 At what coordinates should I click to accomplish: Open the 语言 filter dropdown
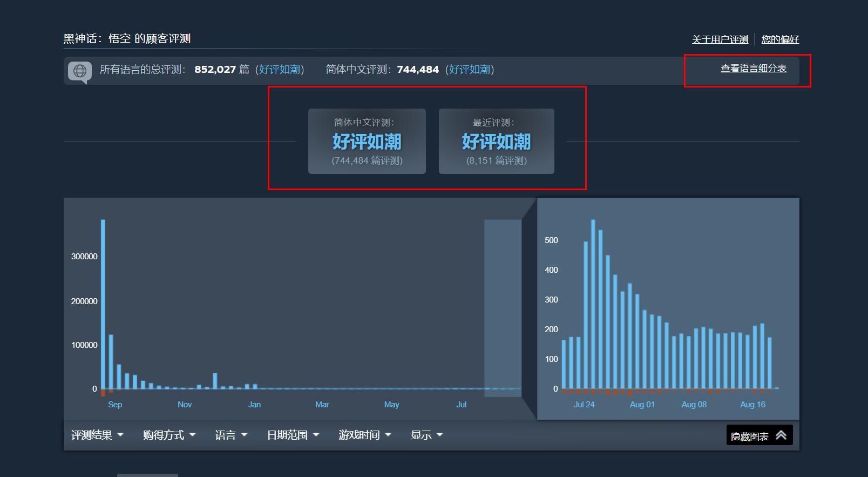[x=231, y=435]
